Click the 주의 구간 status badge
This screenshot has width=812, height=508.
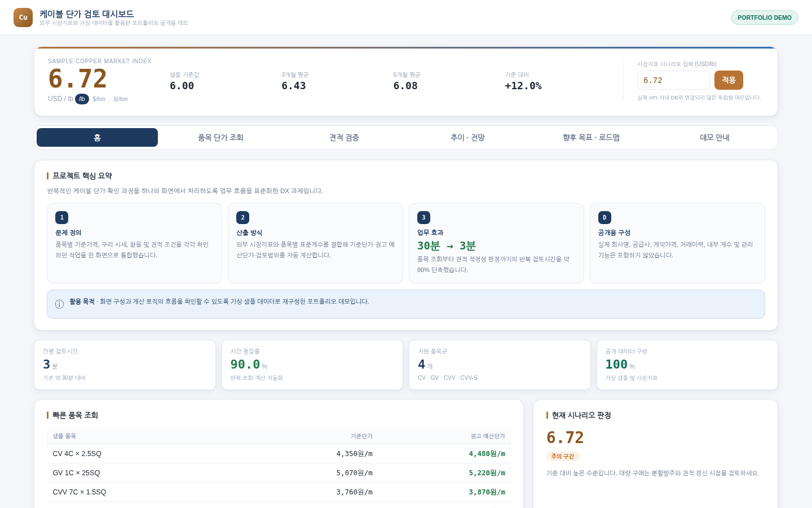[x=562, y=456]
